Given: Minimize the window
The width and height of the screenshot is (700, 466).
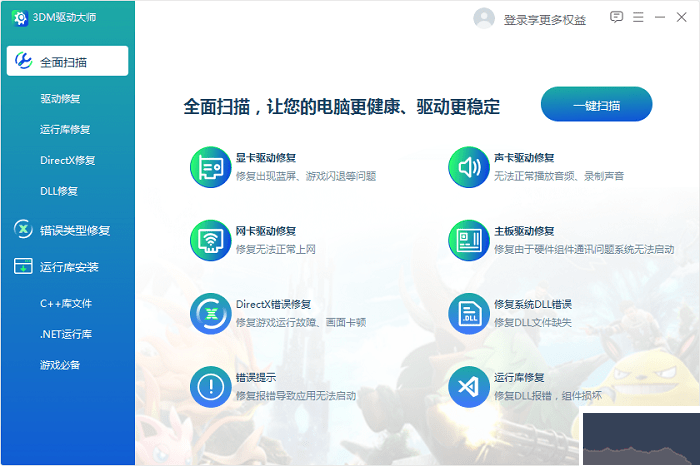Looking at the screenshot, I should coord(660,17).
